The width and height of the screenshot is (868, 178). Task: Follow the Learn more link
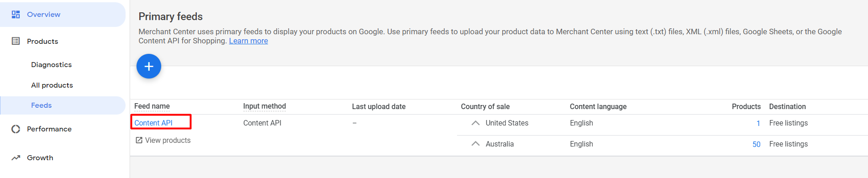(x=248, y=41)
